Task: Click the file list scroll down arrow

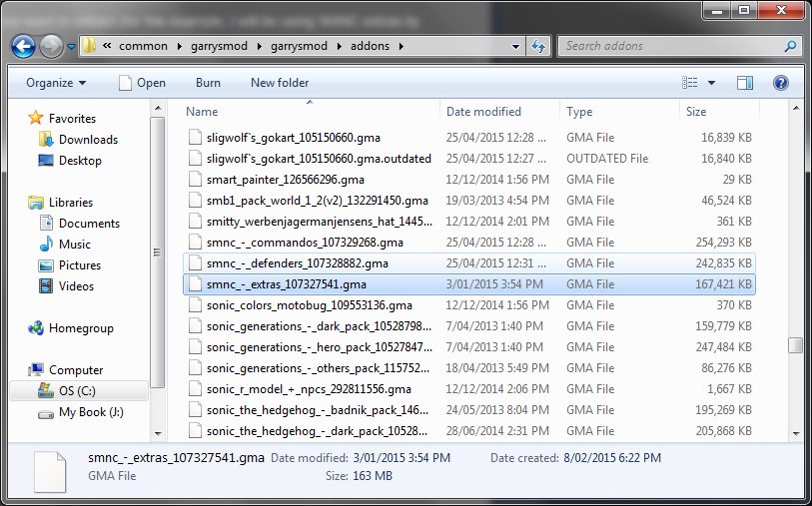Action: click(x=796, y=434)
